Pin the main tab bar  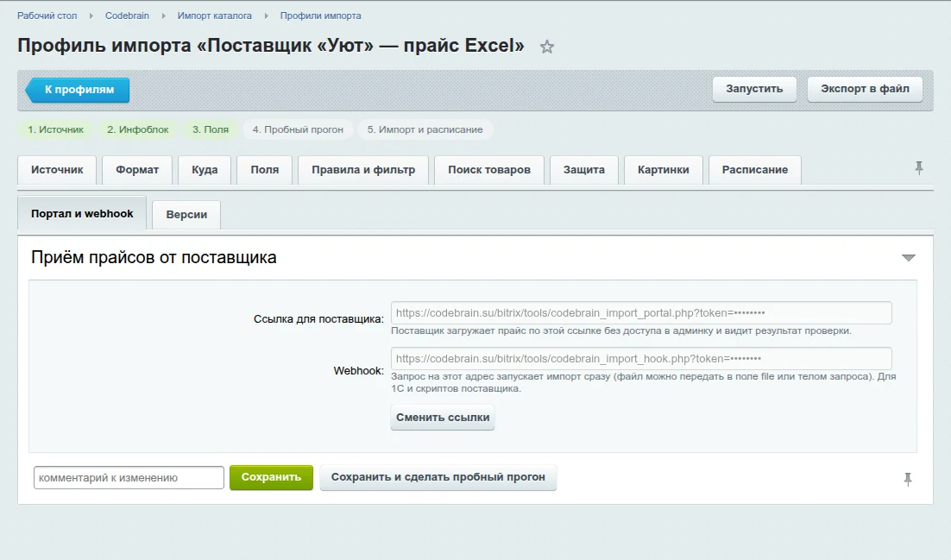click(x=919, y=168)
